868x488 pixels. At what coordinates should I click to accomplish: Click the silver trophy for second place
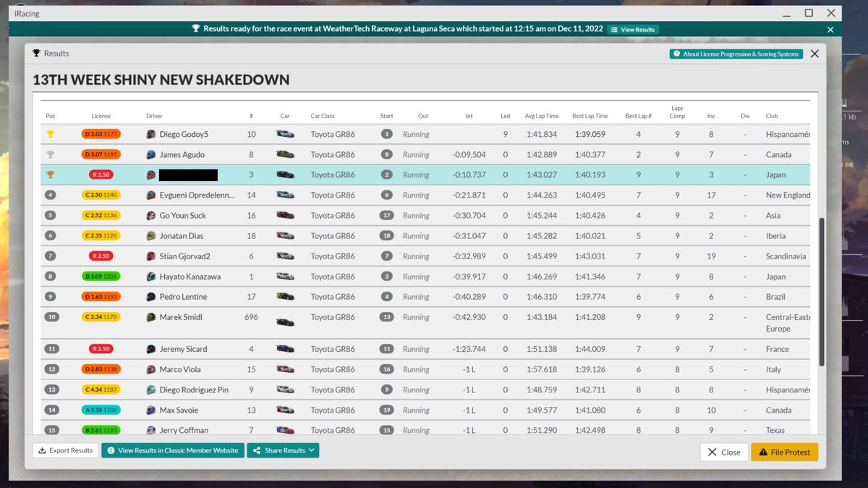[50, 154]
